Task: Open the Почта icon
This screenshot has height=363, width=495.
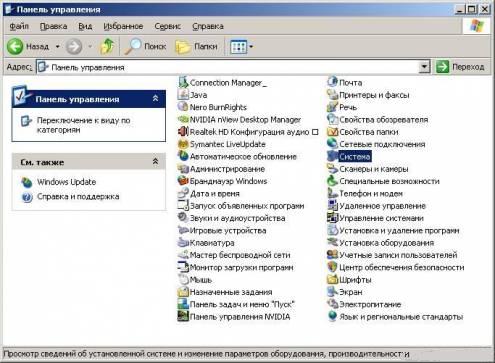Action: pyautogui.click(x=345, y=83)
